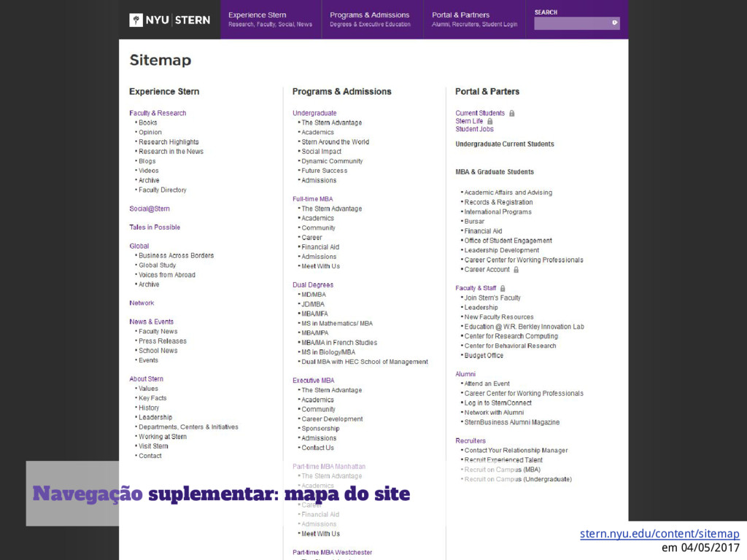Screen dimensions: 747x560
Task: Open the Global section link
Action: 139,246
